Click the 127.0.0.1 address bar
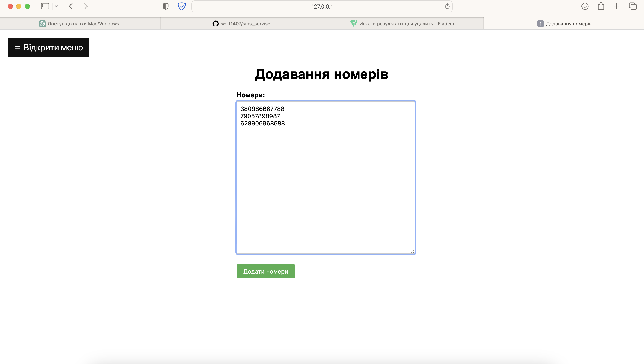This screenshot has height=364, width=644. [322, 6]
